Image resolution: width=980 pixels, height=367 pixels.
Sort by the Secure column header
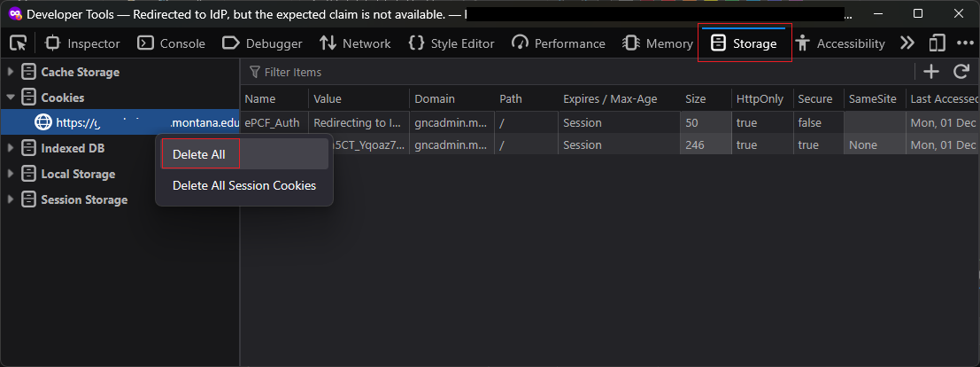tap(818, 99)
